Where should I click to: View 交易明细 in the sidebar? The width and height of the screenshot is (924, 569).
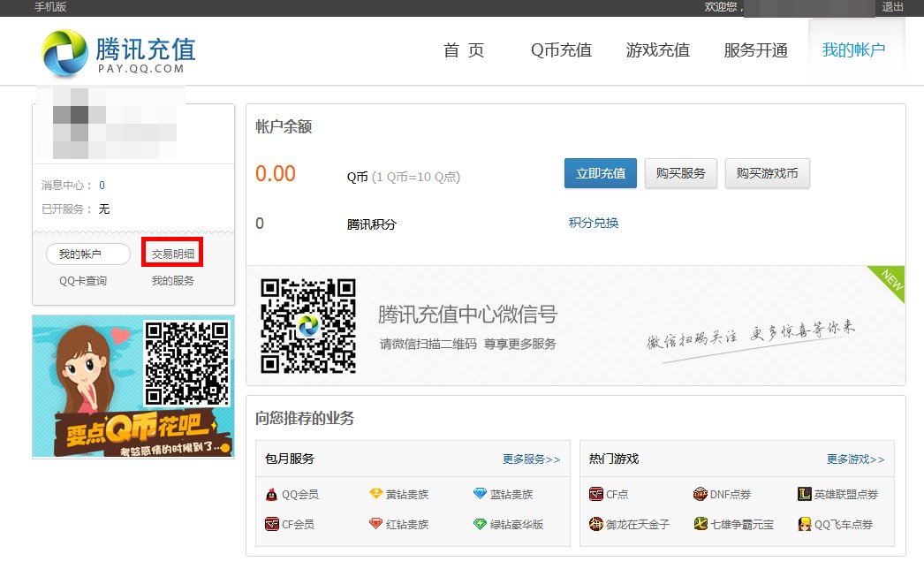pos(172,253)
